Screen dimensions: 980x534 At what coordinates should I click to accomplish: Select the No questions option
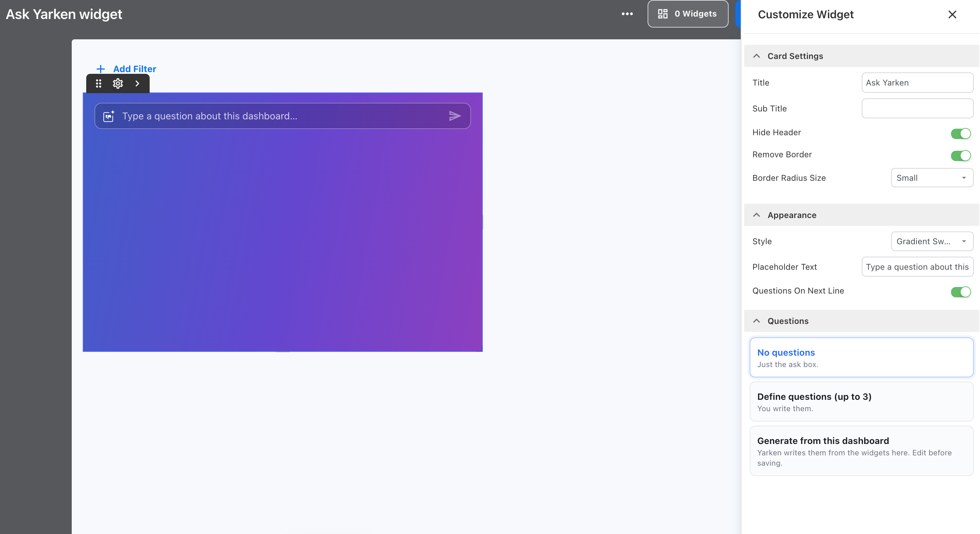pos(861,357)
